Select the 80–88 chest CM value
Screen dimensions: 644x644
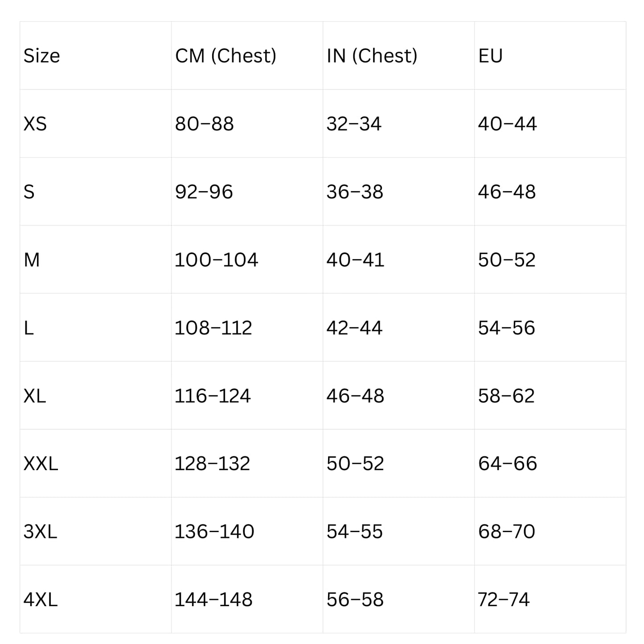(x=204, y=124)
